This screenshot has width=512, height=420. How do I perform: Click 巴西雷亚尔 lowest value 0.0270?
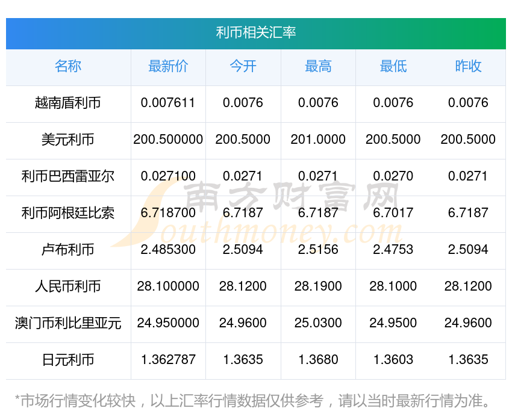[393, 176]
